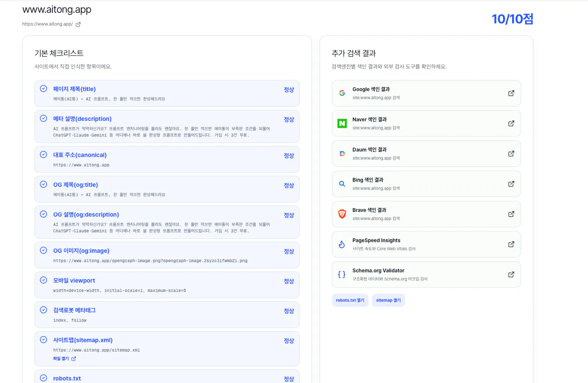Image resolution: width=588 pixels, height=383 pixels.
Task: Click check icon beside OG 제목(og:title)
Action: [43, 184]
